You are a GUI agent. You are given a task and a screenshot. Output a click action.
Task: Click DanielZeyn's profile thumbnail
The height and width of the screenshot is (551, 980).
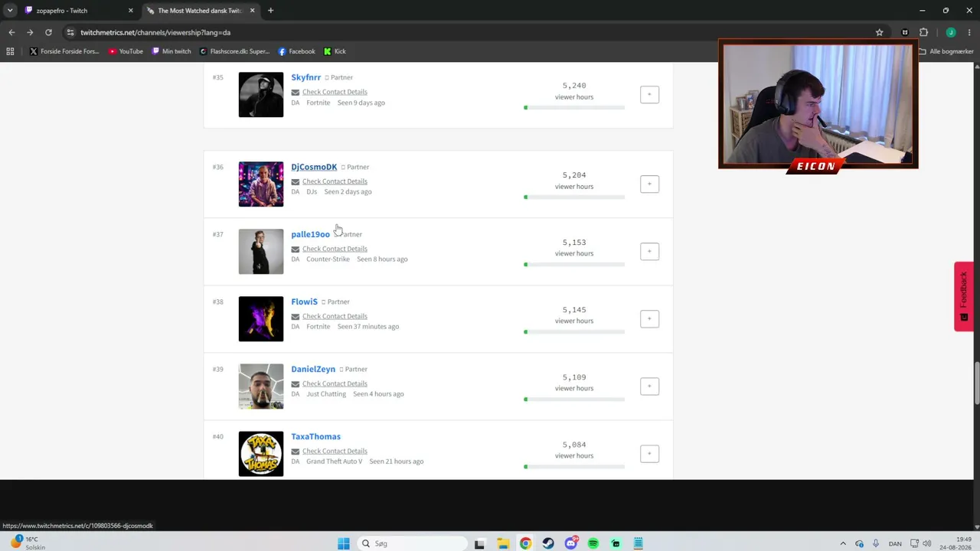pos(261,386)
